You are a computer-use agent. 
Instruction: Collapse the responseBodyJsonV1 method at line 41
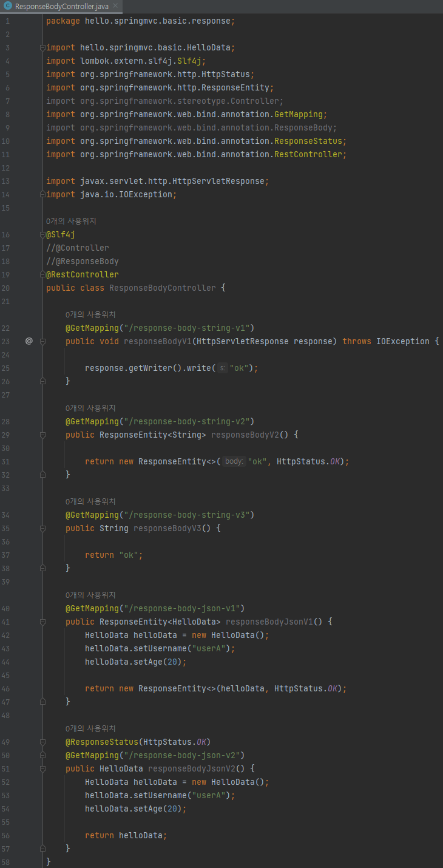click(x=42, y=622)
